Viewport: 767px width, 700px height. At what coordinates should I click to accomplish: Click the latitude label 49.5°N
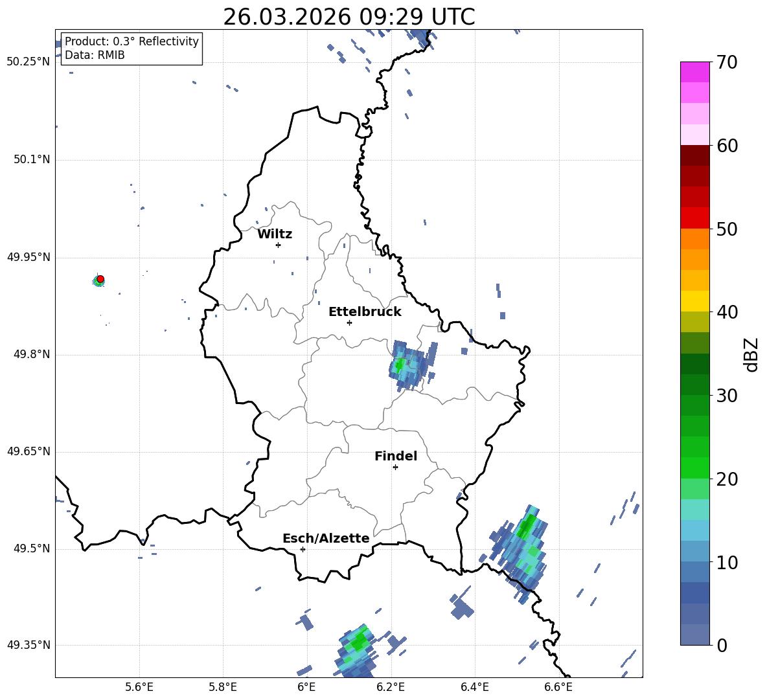[32, 548]
